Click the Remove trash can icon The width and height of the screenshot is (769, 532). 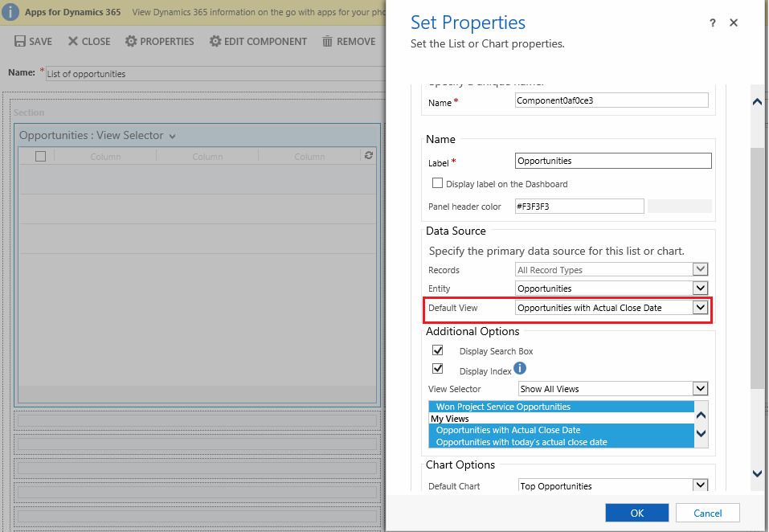(327, 41)
